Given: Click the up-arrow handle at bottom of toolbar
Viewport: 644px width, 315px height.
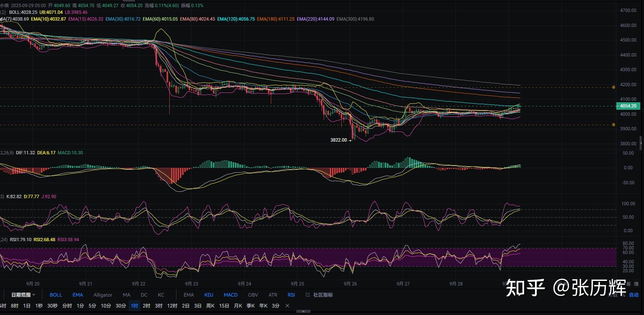Looking at the screenshot, I should (303, 311).
